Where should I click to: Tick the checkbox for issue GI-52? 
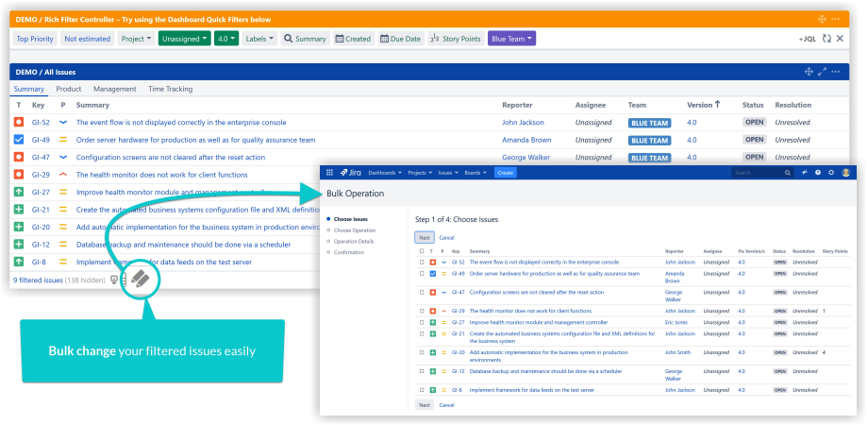[422, 262]
